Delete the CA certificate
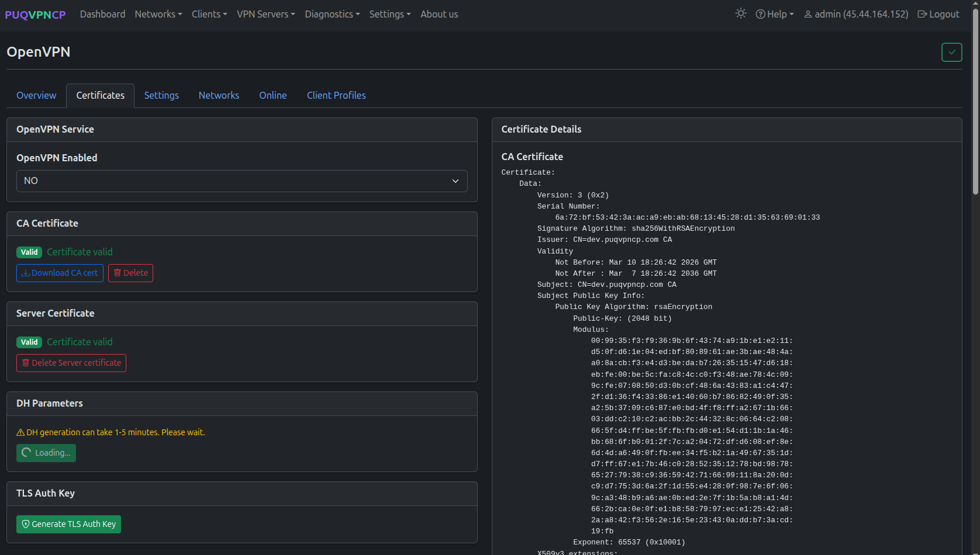Screen dimensions: 980x555 (x=130, y=273)
